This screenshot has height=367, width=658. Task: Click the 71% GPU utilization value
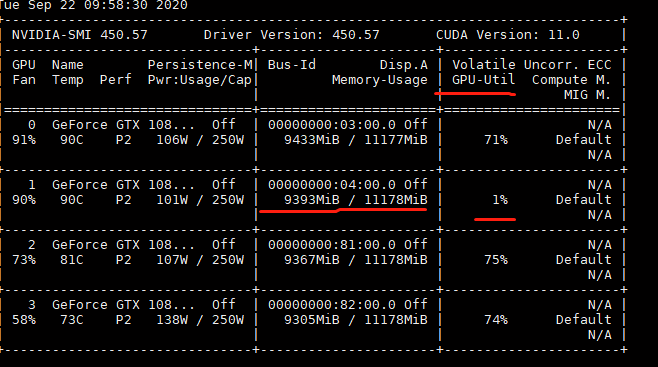coord(496,140)
